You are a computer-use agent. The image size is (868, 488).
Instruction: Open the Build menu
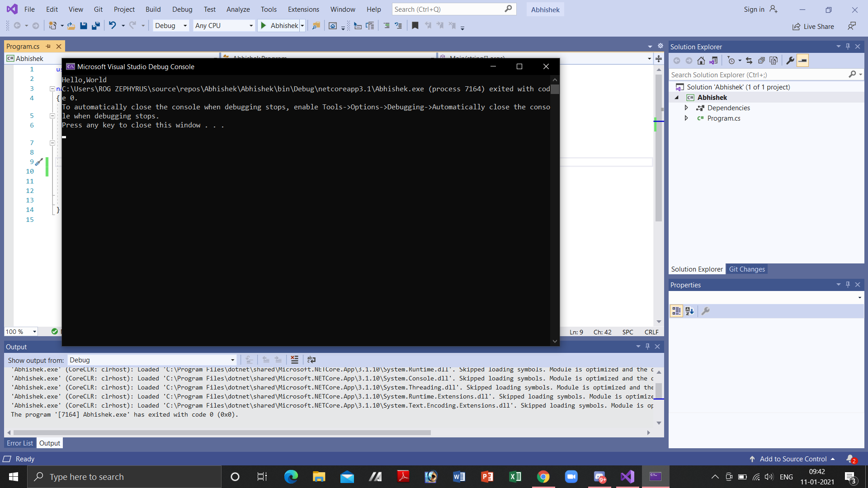[153, 9]
